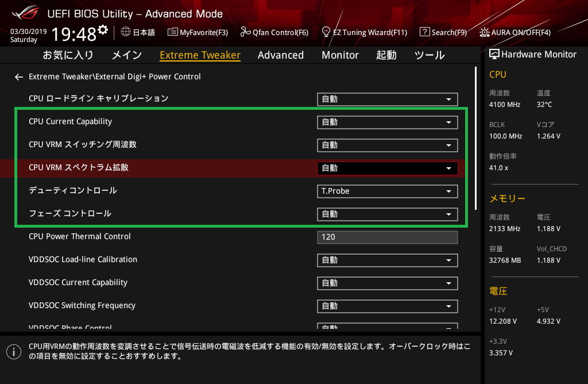Open VDDSOC Switching Frequency dropdown
This screenshot has height=384, width=588.
(x=388, y=306)
